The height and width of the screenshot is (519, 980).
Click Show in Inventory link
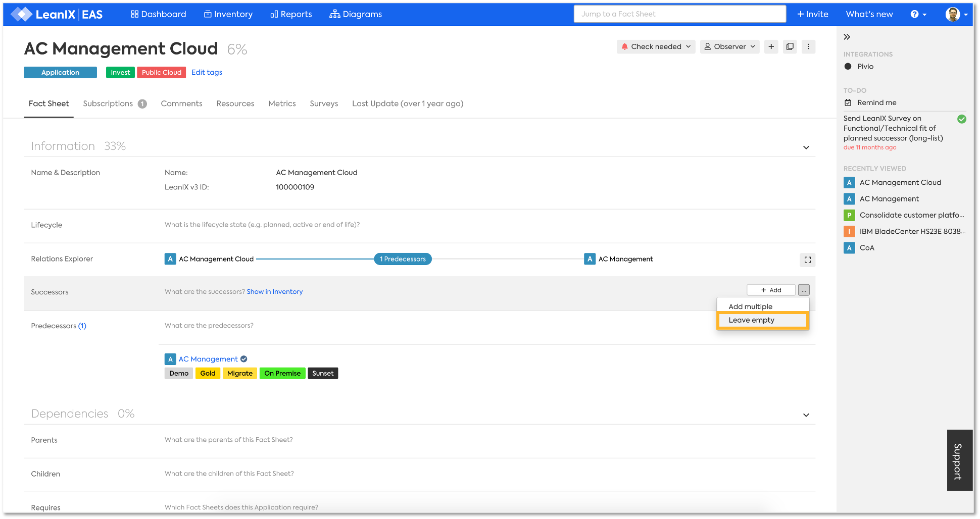[275, 292]
